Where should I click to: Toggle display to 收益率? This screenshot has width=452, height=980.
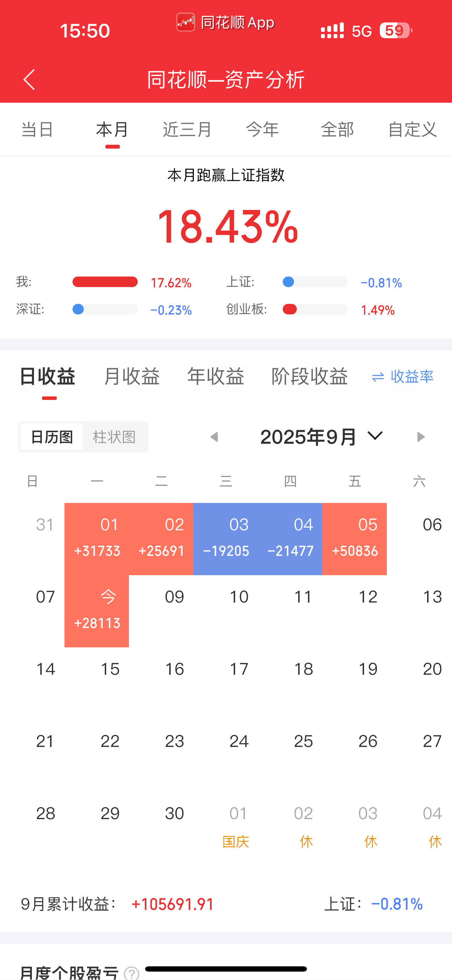(412, 377)
